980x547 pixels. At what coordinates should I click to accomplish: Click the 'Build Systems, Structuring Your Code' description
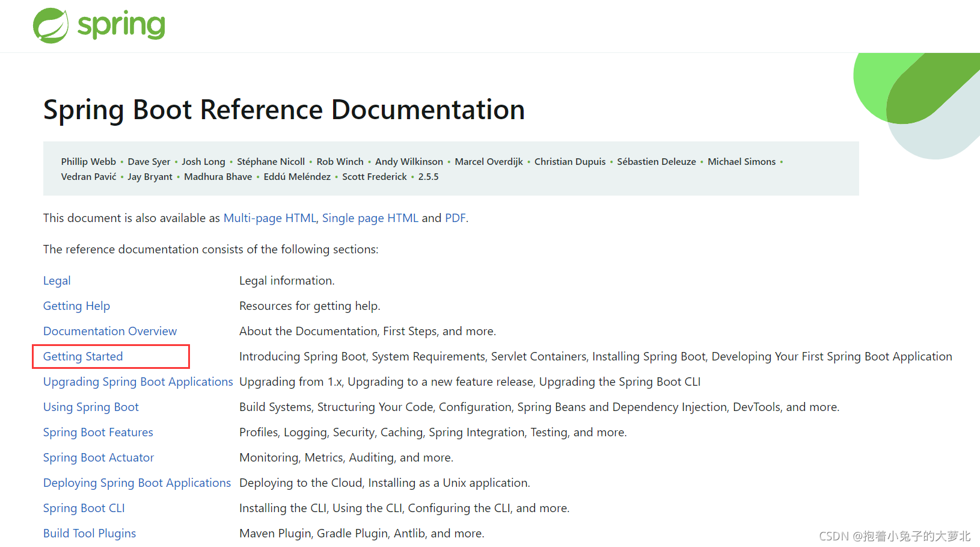tap(539, 407)
